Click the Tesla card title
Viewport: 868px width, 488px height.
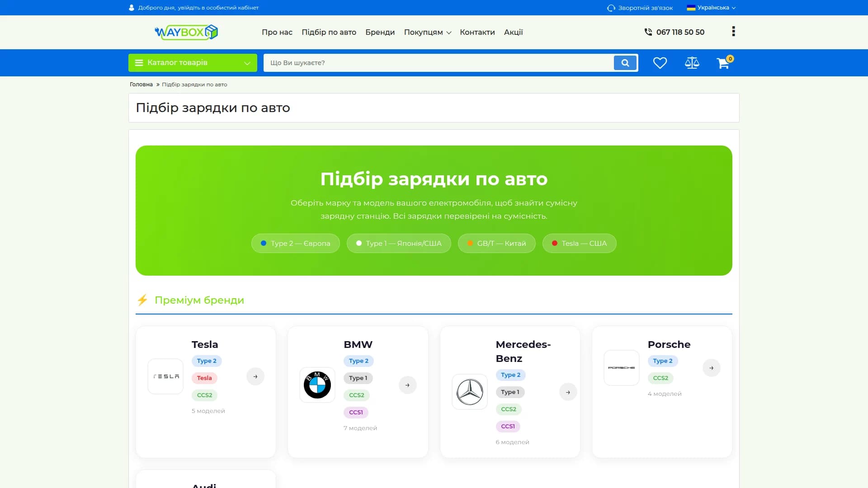tap(205, 344)
